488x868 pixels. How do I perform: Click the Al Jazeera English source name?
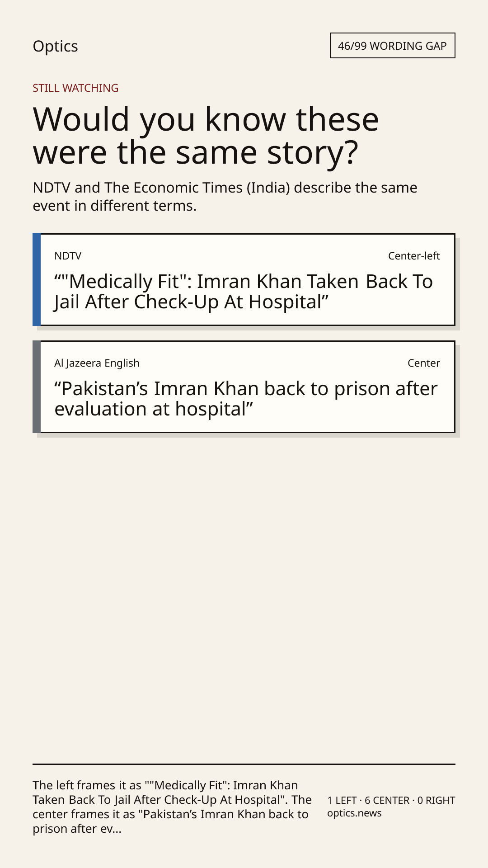97,363
